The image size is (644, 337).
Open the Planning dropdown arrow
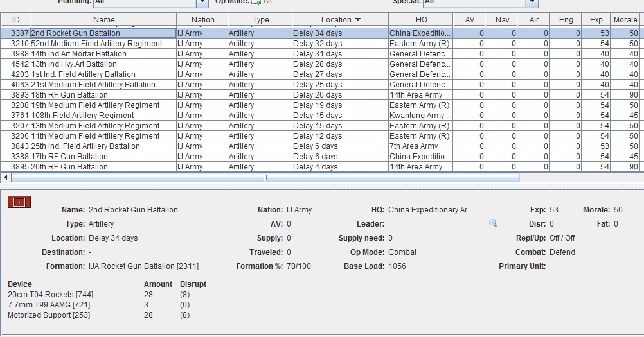click(x=202, y=3)
